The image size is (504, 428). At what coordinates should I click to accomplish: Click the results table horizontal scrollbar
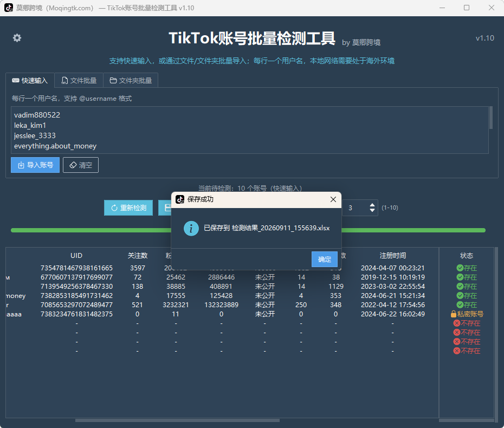click(177, 420)
